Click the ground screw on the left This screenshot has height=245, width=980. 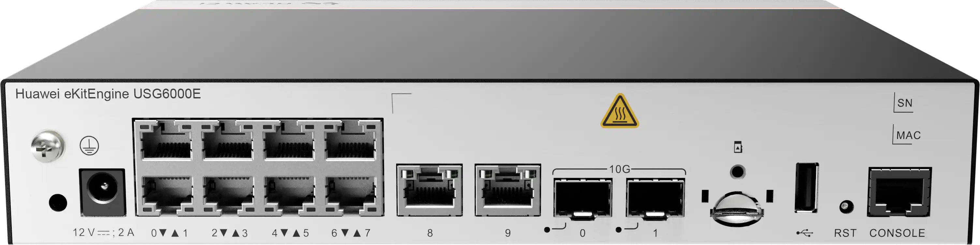(47, 146)
